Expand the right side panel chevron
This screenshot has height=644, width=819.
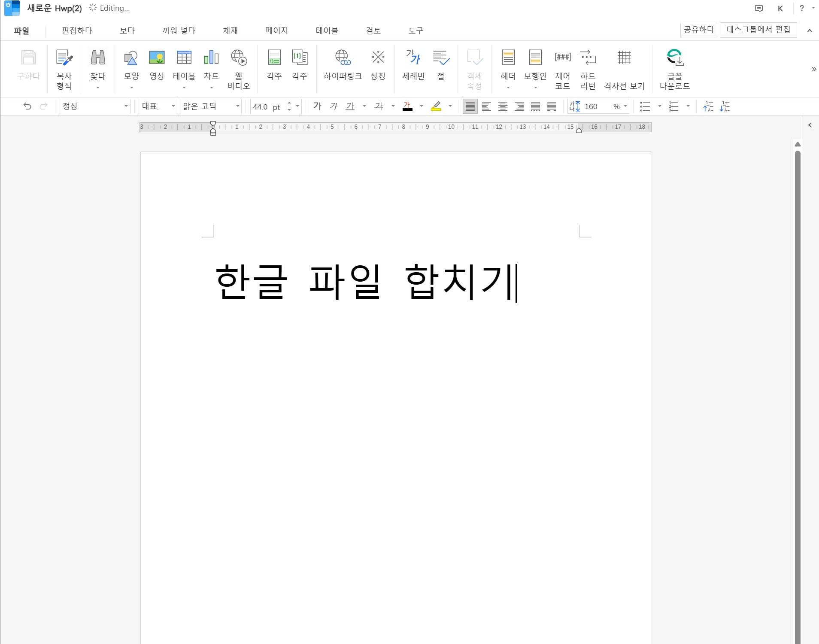click(810, 125)
